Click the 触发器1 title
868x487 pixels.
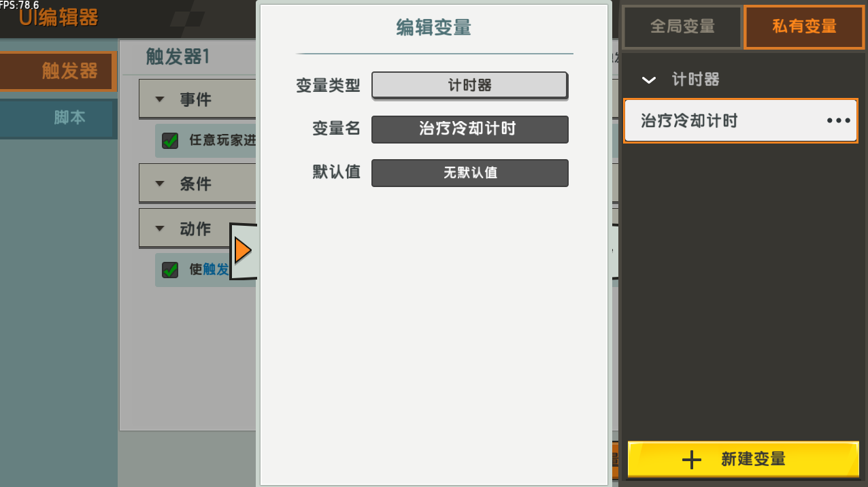(178, 56)
